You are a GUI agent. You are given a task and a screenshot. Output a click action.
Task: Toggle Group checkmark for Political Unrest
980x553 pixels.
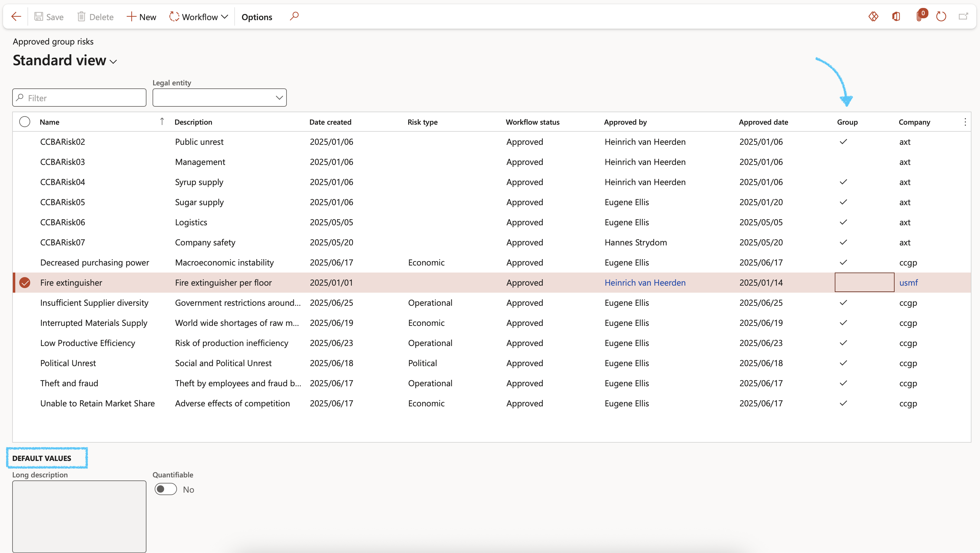[843, 363]
